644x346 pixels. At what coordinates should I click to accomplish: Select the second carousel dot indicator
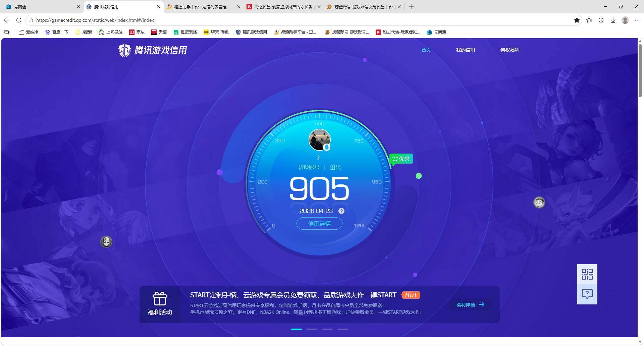pyautogui.click(x=312, y=329)
